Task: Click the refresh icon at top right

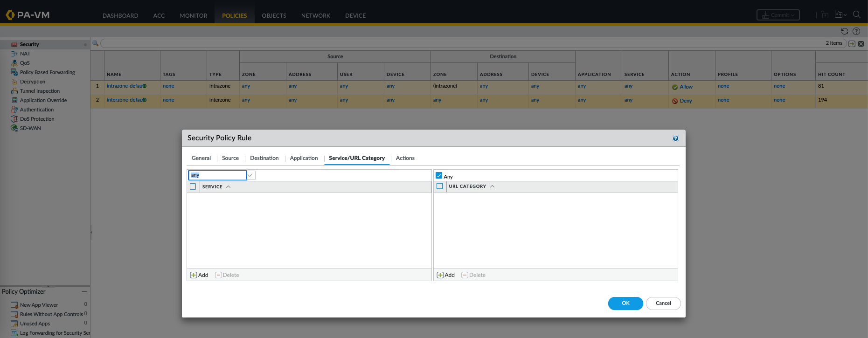Action: [x=844, y=31]
